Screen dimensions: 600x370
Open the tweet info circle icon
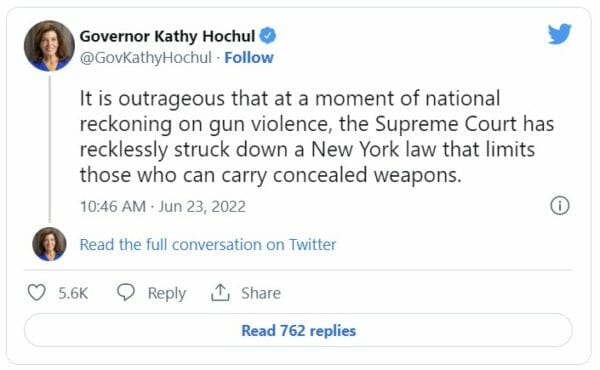point(559,206)
